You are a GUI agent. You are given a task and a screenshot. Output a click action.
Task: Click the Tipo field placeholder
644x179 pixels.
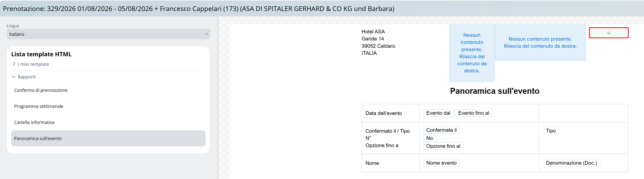point(551,131)
